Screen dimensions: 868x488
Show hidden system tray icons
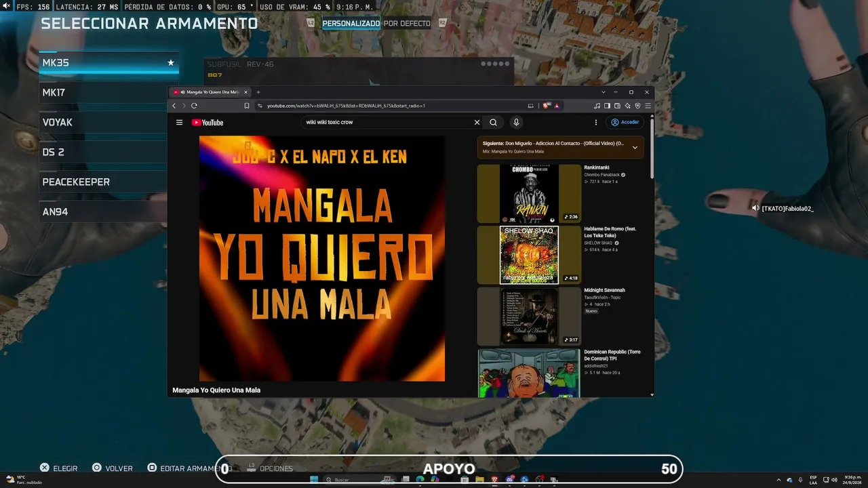[778, 480]
